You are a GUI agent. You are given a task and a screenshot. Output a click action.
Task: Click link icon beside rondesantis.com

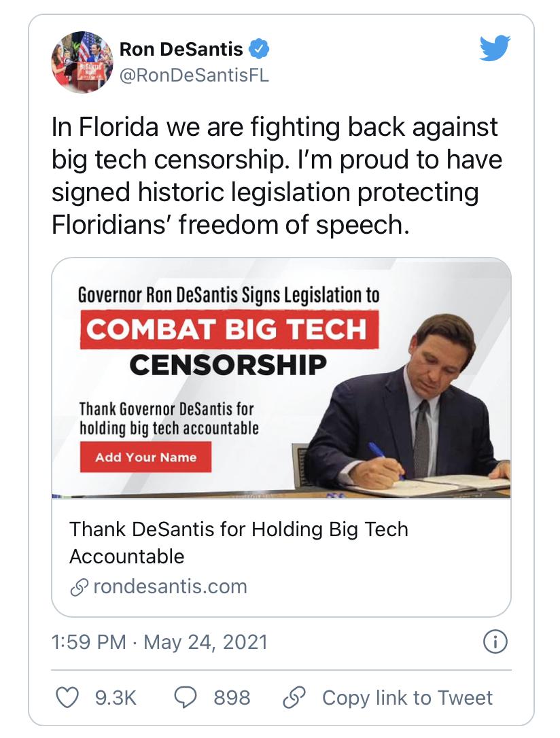[79, 587]
